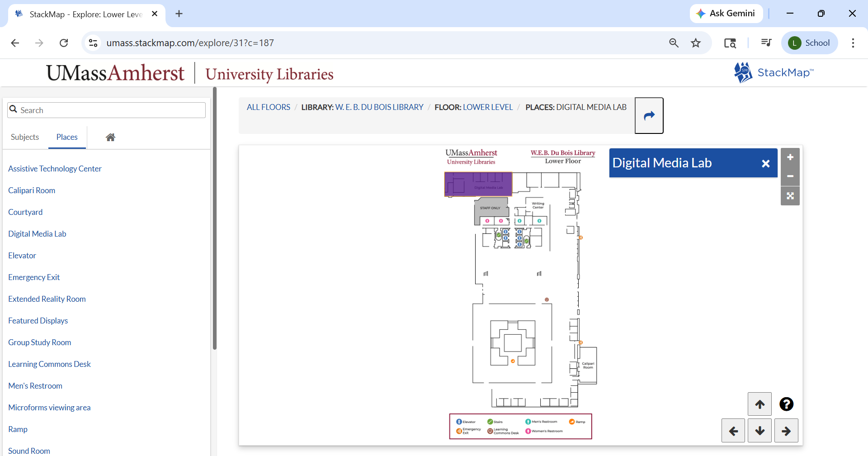Select the home icon in the sidebar
868x456 pixels.
coord(110,137)
